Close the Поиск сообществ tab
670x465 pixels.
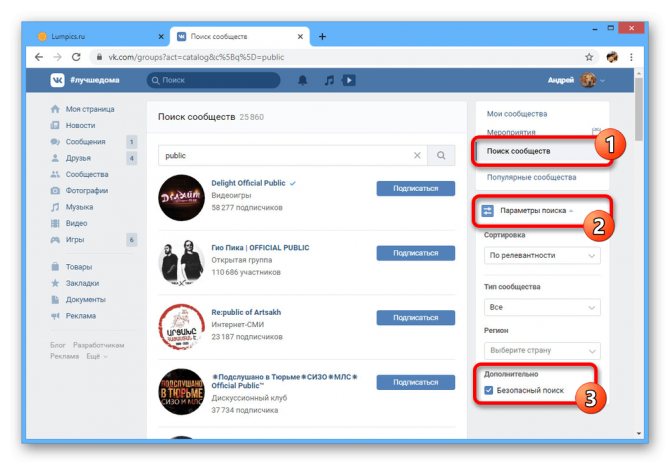[300, 37]
